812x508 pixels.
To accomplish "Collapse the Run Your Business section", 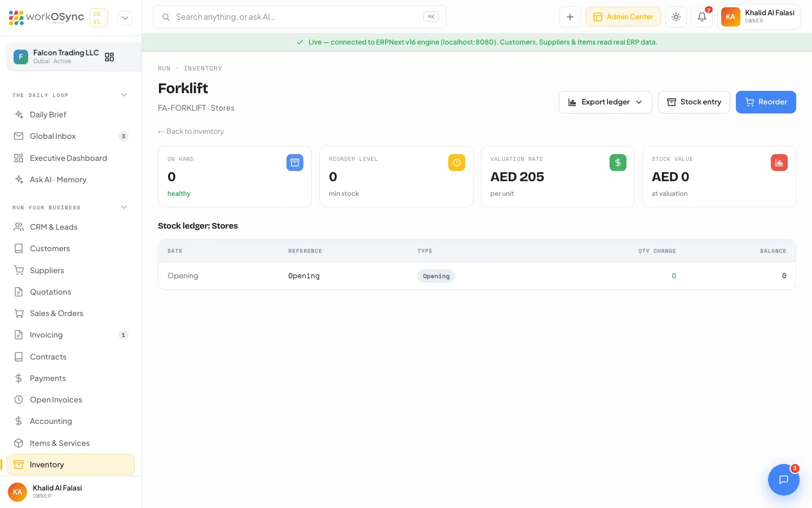I will pyautogui.click(x=124, y=207).
